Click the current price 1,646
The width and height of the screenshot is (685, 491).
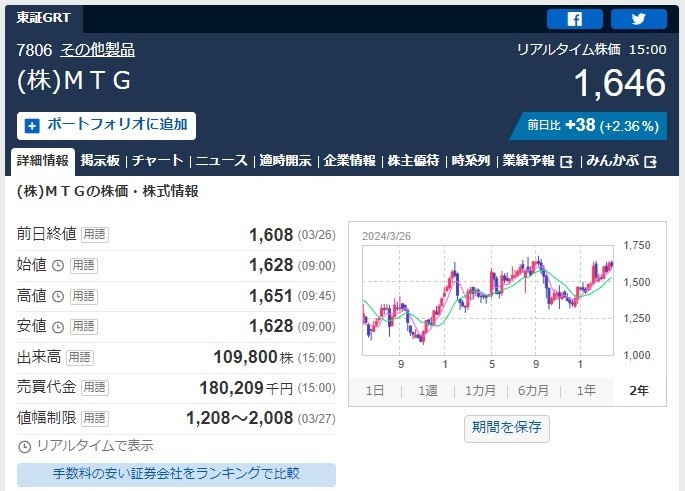[x=620, y=83]
